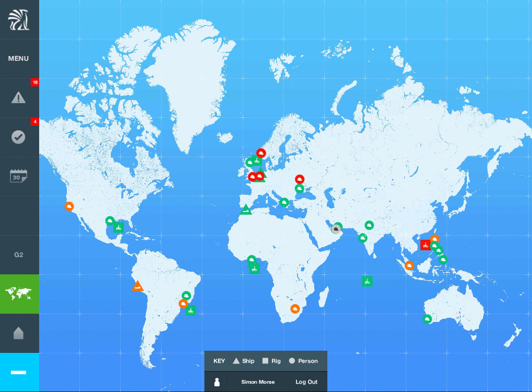Viewport: 532px width, 392px height.
Task: Open the MENU sidebar item
Action: coord(18,58)
